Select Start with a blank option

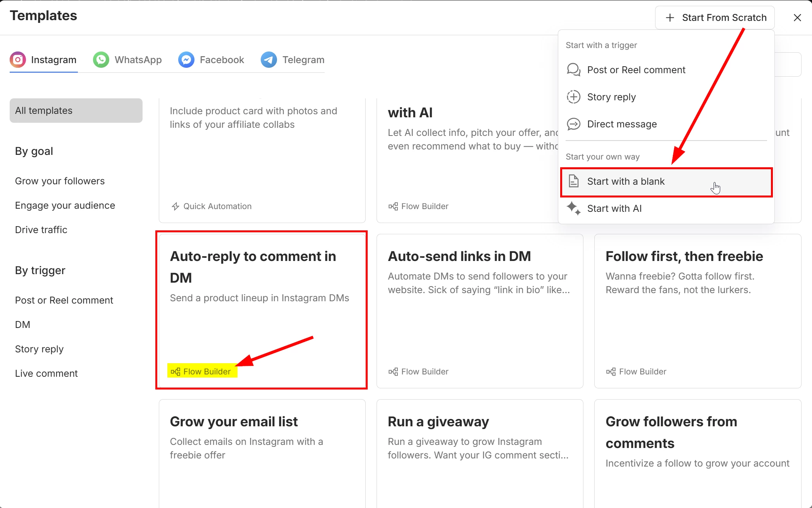[x=626, y=181]
